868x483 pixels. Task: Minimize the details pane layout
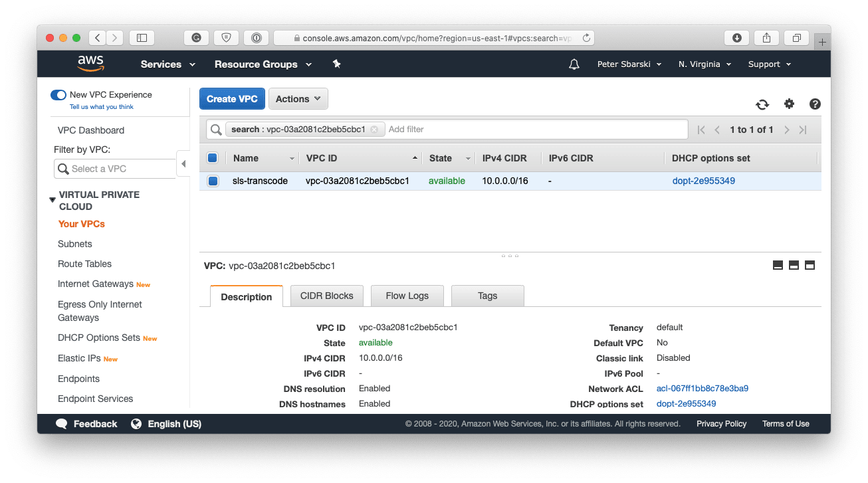click(x=778, y=265)
